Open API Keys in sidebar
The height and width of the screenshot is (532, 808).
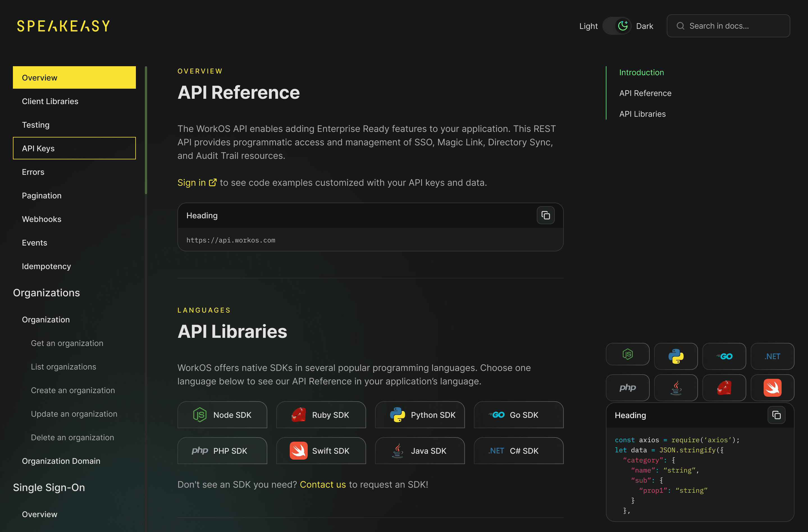[74, 148]
